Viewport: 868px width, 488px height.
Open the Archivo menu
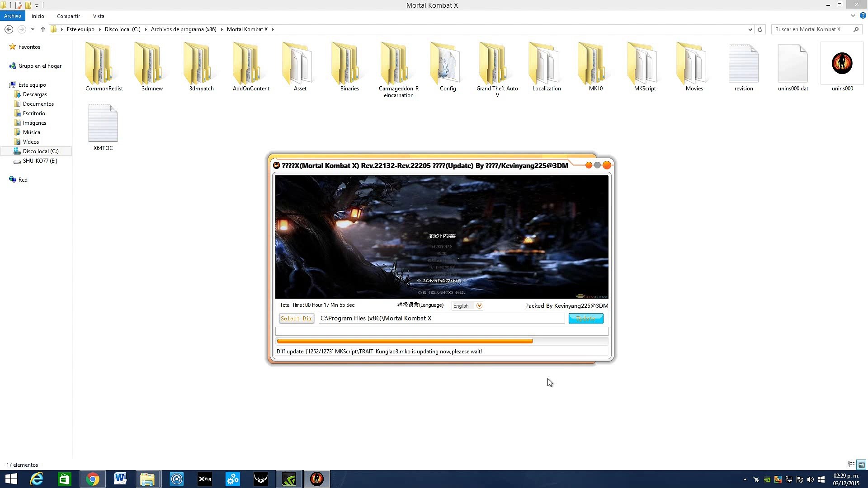point(13,16)
